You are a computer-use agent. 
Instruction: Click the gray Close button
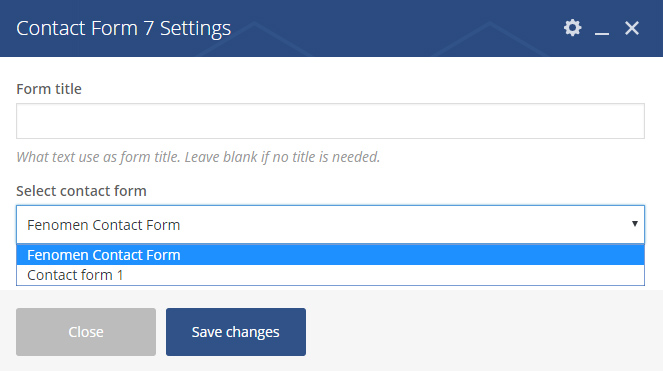coord(86,332)
